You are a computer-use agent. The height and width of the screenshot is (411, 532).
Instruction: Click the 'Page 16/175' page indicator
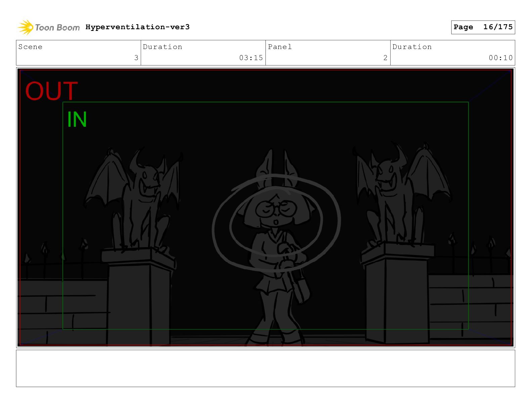(483, 27)
